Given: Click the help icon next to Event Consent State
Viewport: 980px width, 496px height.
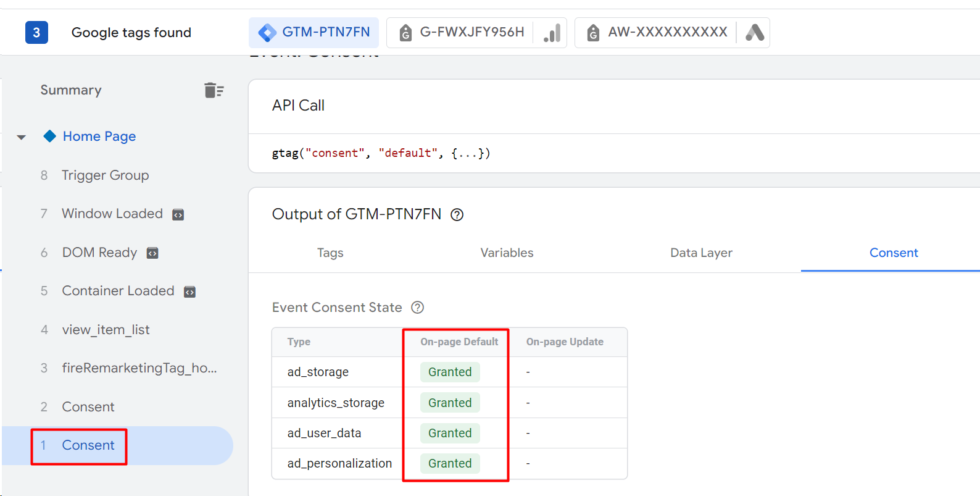Looking at the screenshot, I should click(418, 308).
